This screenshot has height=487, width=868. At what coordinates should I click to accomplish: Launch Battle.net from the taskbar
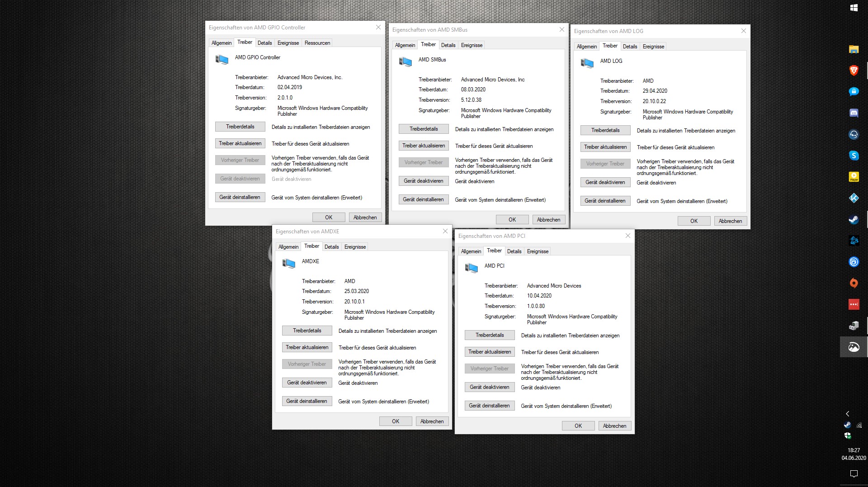pos(854,241)
